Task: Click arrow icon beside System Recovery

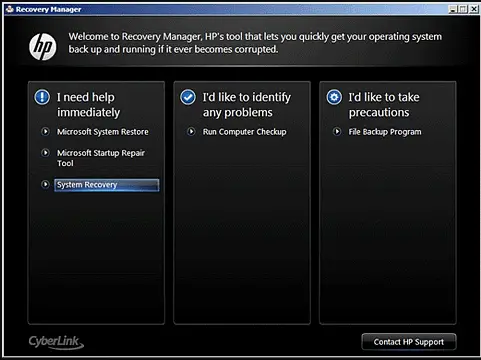Action: 45,184
